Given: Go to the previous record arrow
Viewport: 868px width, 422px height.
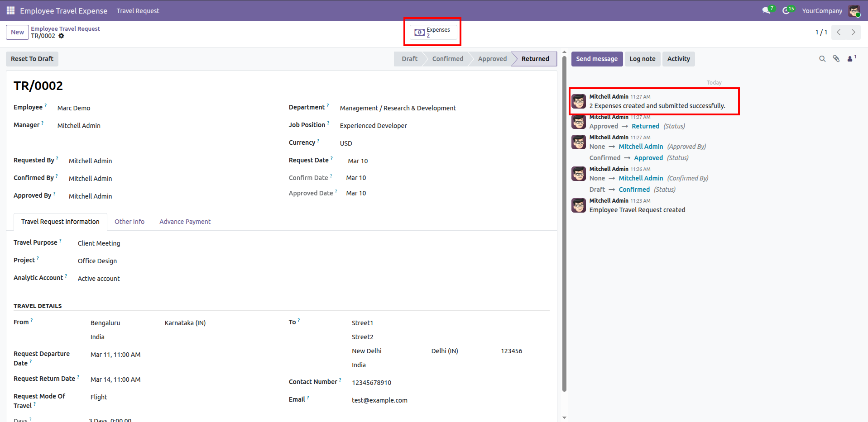Looking at the screenshot, I should (839, 32).
